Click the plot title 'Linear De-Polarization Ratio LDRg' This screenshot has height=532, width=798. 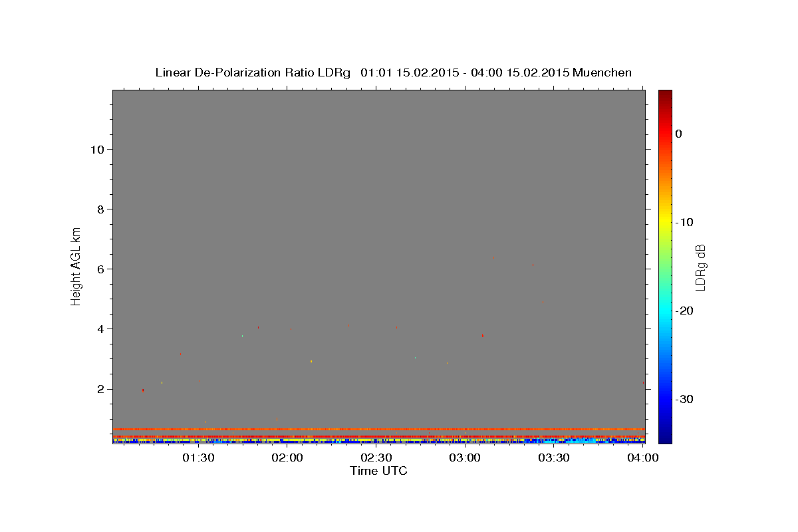253,72
